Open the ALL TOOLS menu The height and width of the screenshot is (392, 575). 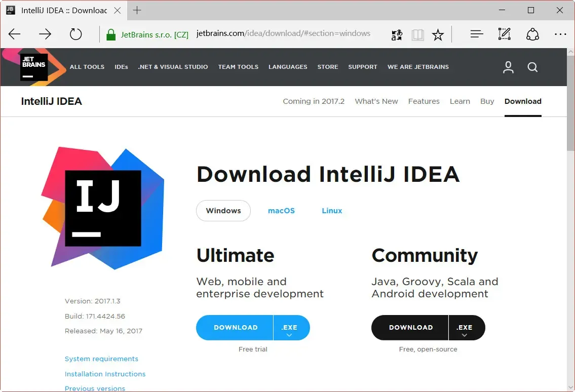tap(87, 67)
